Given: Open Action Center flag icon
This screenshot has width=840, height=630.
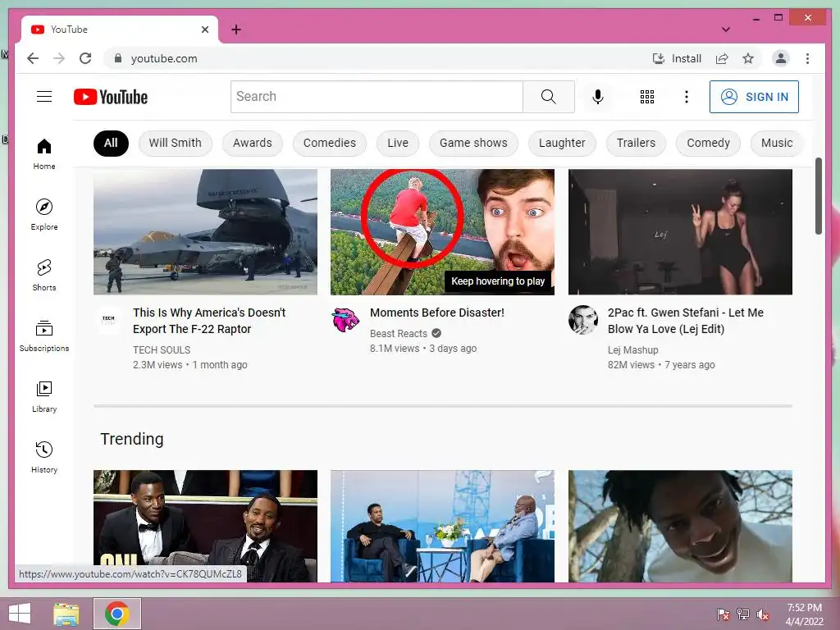Looking at the screenshot, I should pos(724,614).
